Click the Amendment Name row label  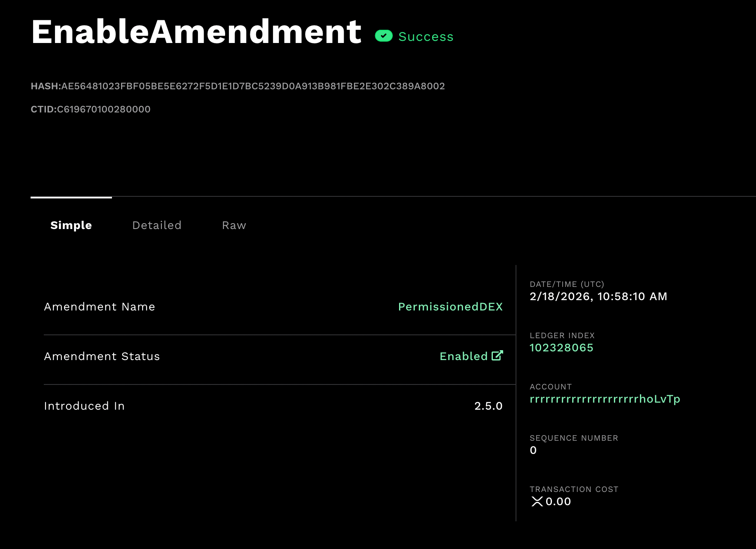pyautogui.click(x=100, y=307)
